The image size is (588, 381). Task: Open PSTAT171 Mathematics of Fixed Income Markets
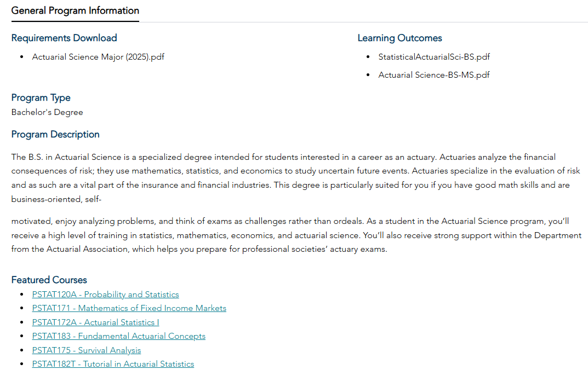129,308
